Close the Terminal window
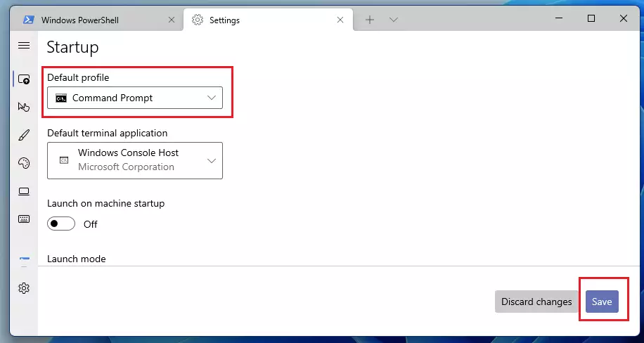The width and height of the screenshot is (644, 343). pos(624,18)
